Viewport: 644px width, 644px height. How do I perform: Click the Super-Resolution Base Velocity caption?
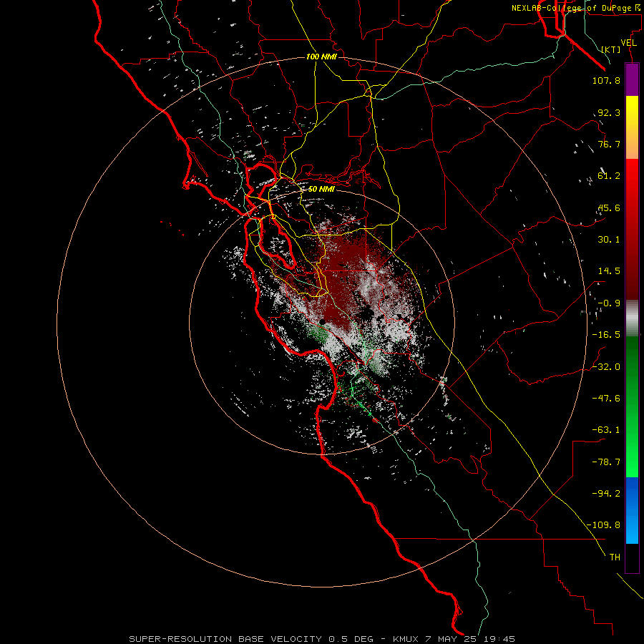[322, 639]
